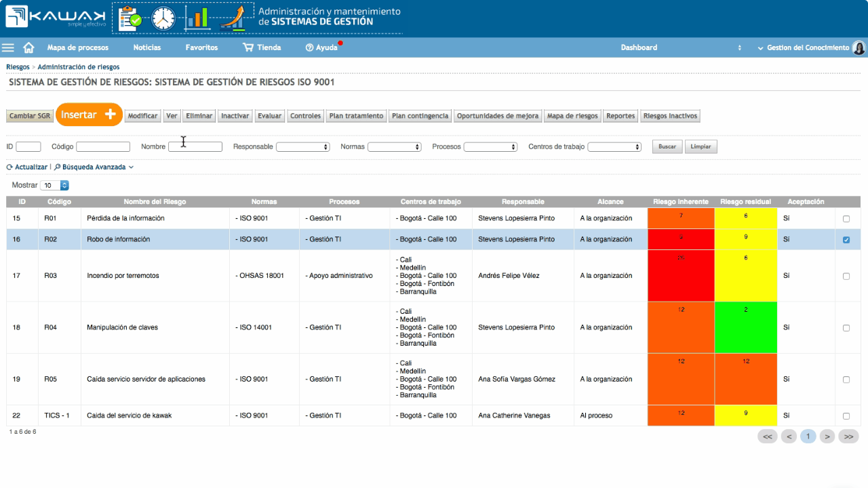Click inside the Nombre search field
This screenshot has height=488, width=868.
(195, 146)
